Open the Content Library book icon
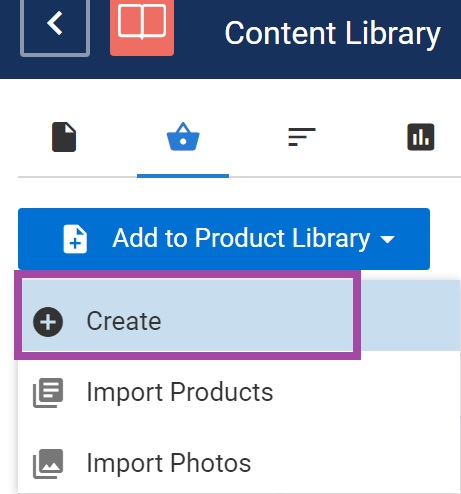Image resolution: width=461 pixels, height=494 pixels. 142,27
